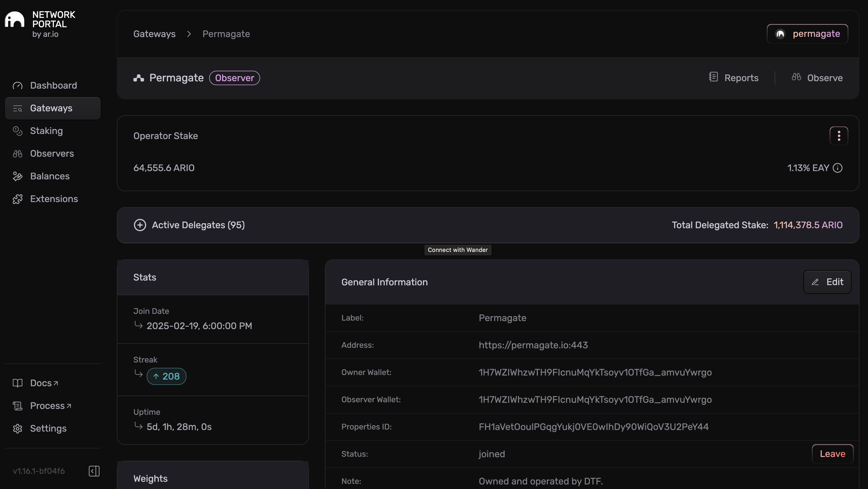Open the Dashboard page
Screen dimensions: 868x489
(53, 86)
